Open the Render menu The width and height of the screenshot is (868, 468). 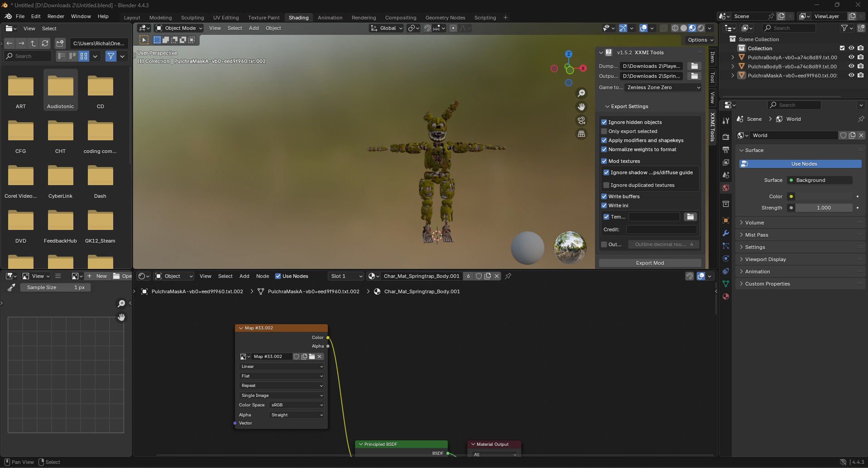click(x=56, y=16)
